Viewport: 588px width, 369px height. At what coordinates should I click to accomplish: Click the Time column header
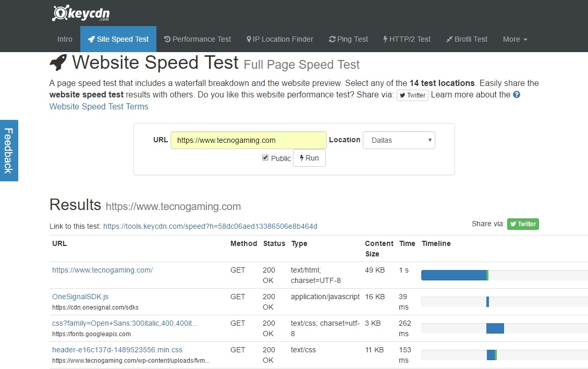click(407, 243)
